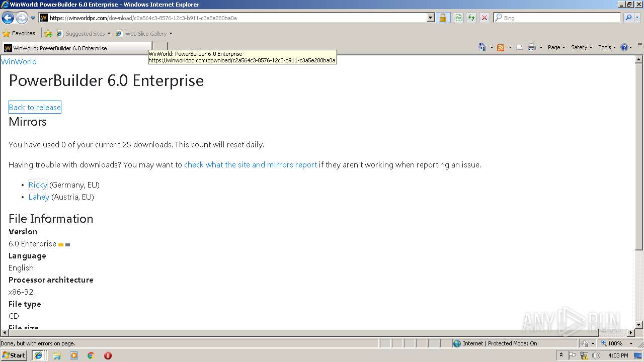The height and width of the screenshot is (362, 644).
Task: Click the Refresh page icon
Action: pos(471,18)
